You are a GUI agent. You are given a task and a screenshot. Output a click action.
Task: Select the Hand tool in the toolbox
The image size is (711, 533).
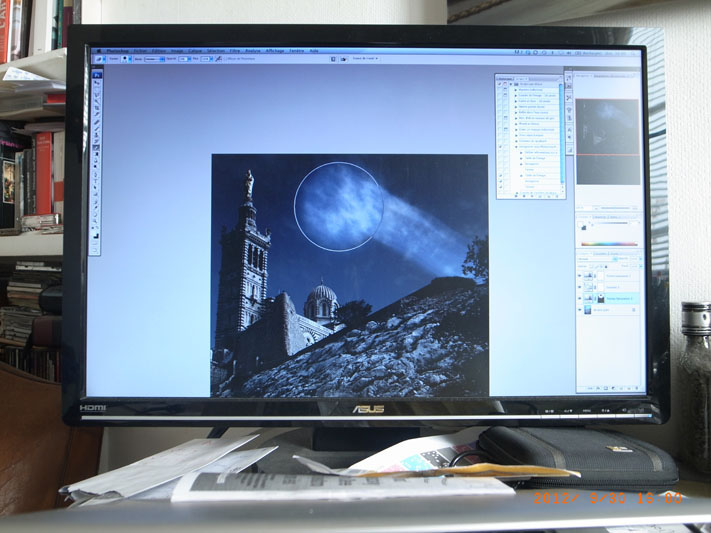[x=97, y=214]
